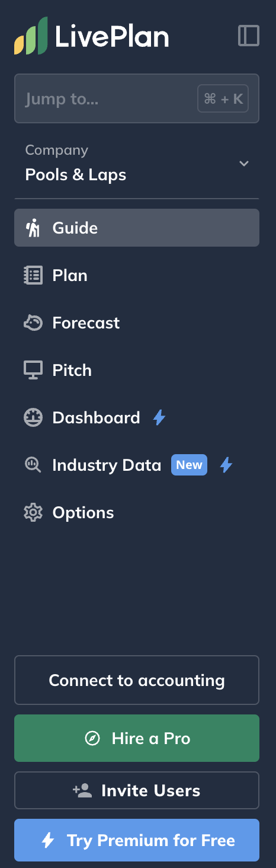276x868 pixels.
Task: Collapse the sidebar with the panel icon
Action: pyautogui.click(x=249, y=36)
